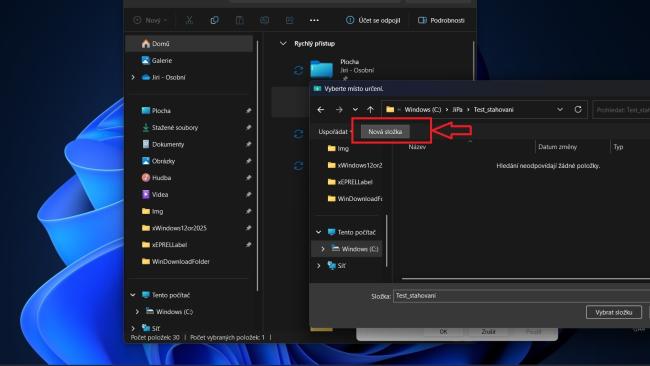Click the Složka name input field
The height and width of the screenshot is (366, 650).
point(521,296)
